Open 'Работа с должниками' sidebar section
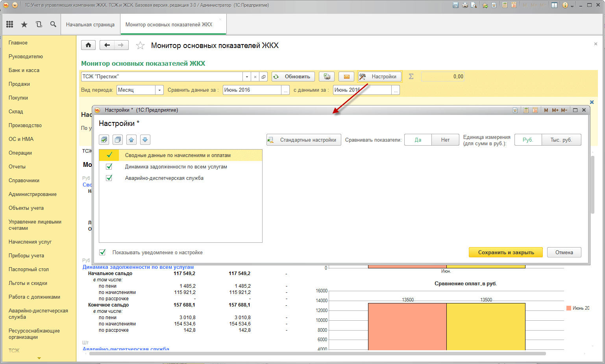605x364 pixels. point(34,297)
